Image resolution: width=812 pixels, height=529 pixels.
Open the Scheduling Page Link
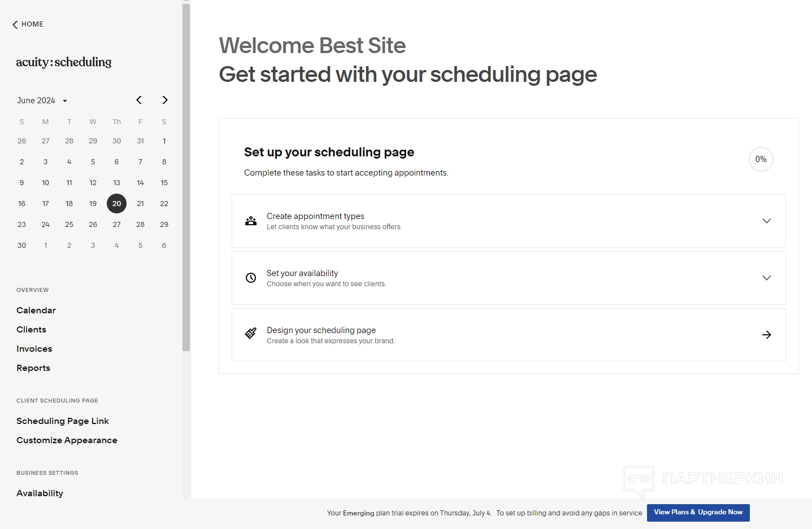coord(63,421)
